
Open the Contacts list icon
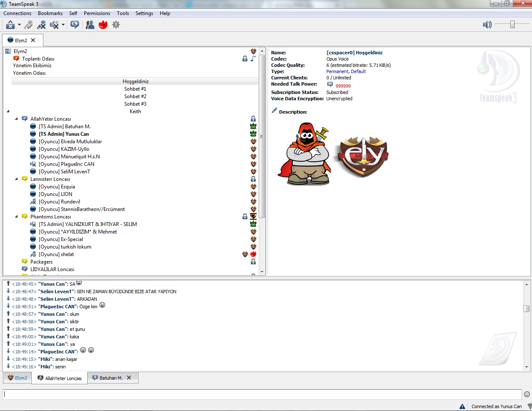click(x=90, y=25)
